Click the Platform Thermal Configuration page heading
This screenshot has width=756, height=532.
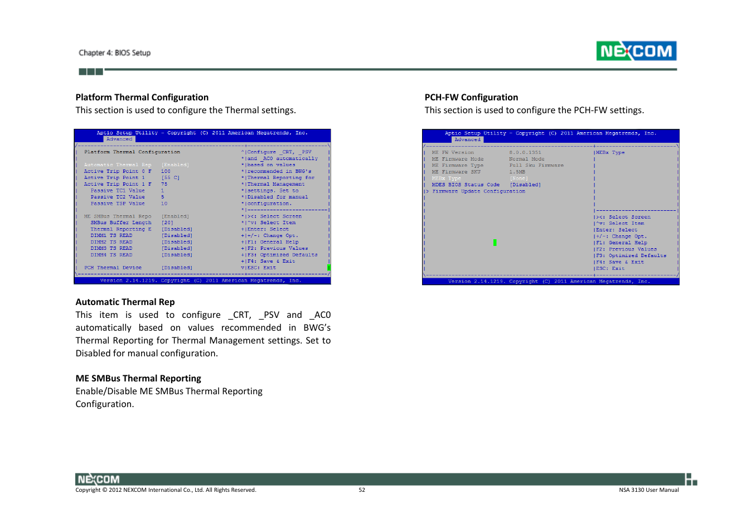142,97
